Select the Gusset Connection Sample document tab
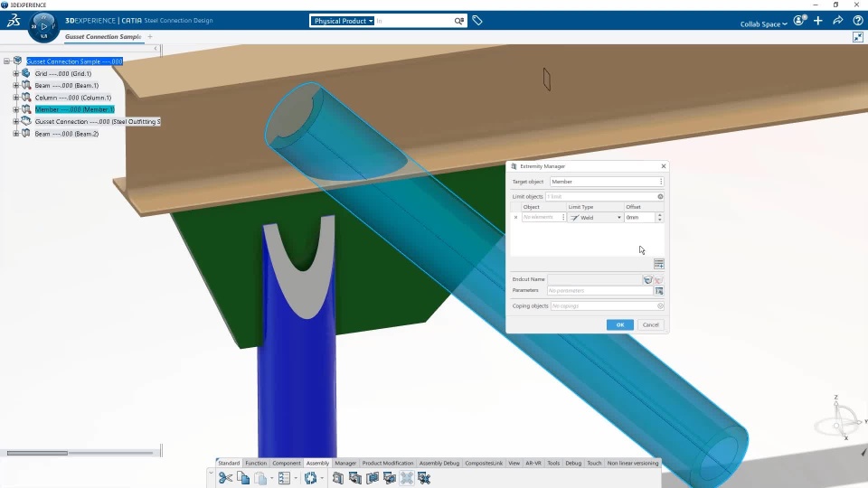 coord(103,36)
